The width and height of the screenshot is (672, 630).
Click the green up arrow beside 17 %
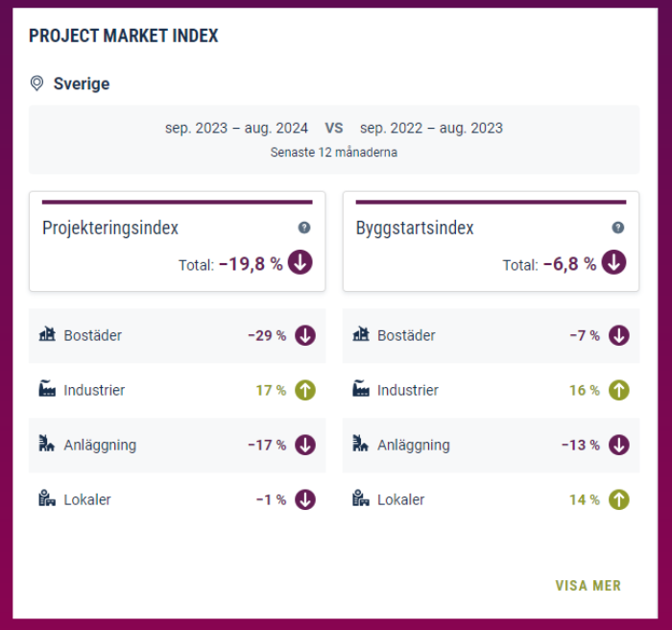click(x=305, y=390)
